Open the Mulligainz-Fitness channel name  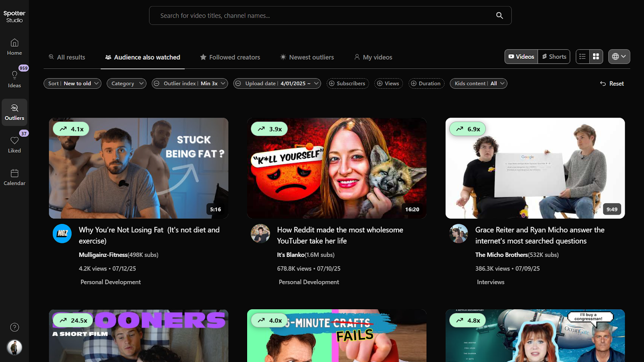pyautogui.click(x=103, y=254)
